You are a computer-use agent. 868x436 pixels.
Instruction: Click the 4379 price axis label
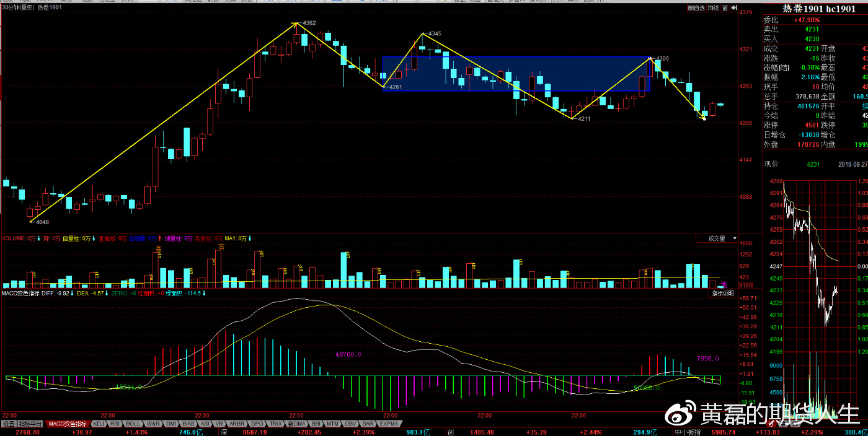pos(746,12)
